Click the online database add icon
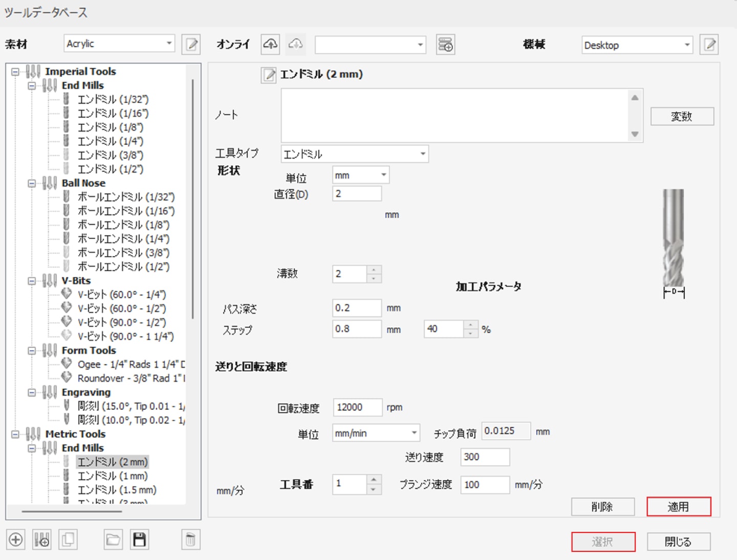The width and height of the screenshot is (737, 560). (445, 44)
